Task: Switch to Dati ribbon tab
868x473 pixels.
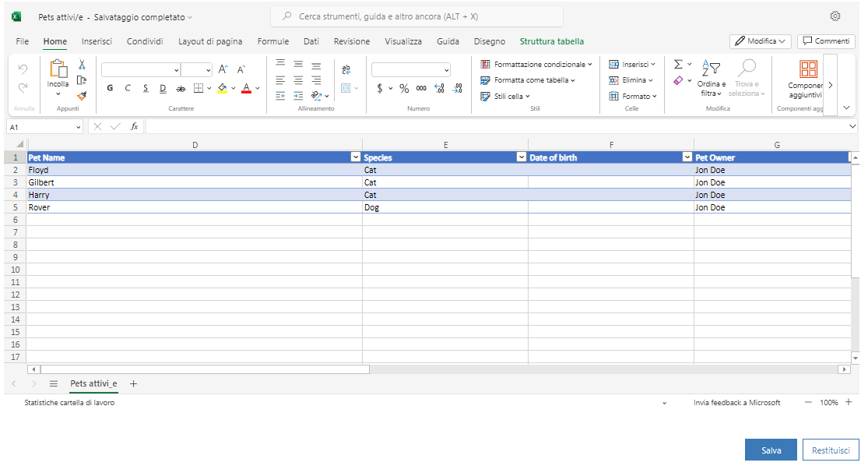Action: (311, 41)
